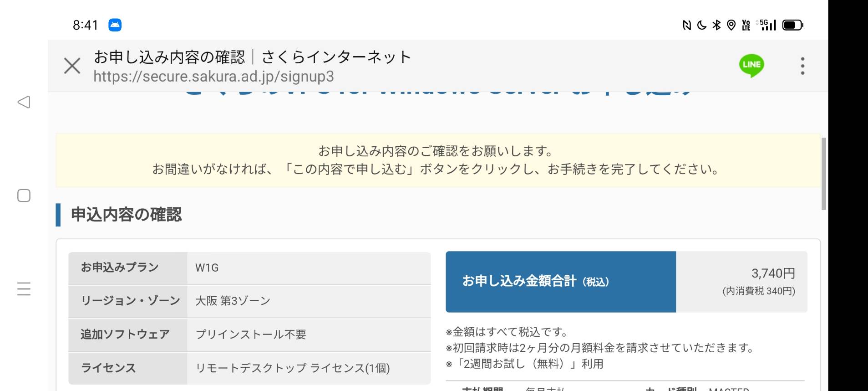Click the 申込内容の確認 section heading

tap(126, 215)
